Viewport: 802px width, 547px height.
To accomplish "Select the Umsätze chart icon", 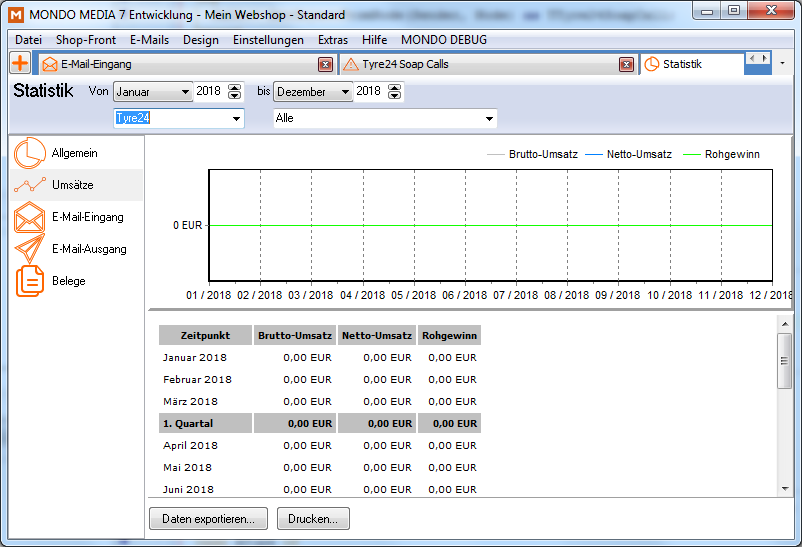I will pos(30,186).
